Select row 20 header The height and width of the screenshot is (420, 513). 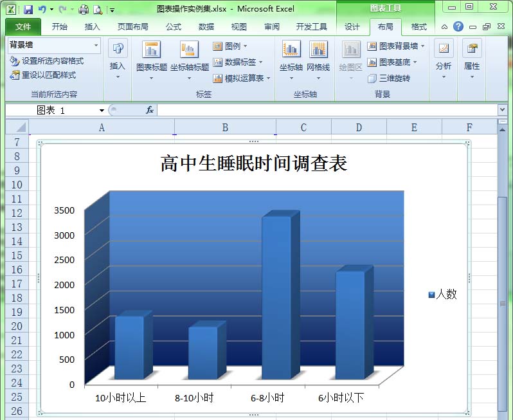coord(17,326)
